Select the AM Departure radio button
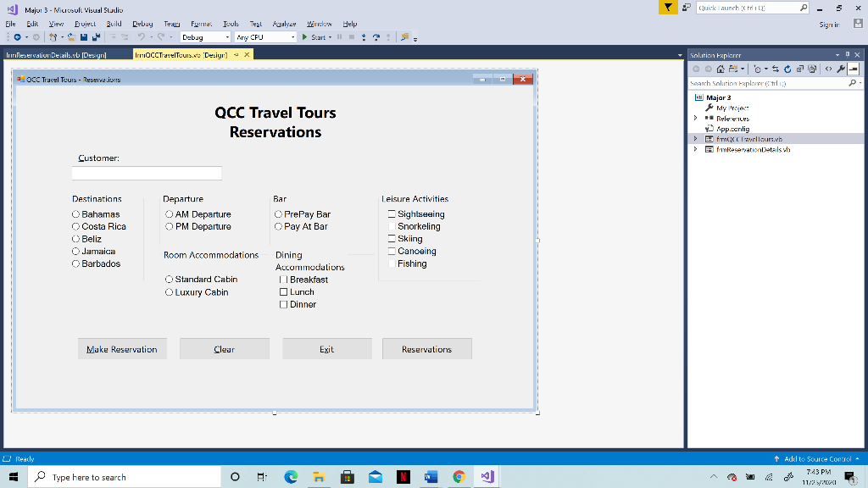 pyautogui.click(x=169, y=214)
